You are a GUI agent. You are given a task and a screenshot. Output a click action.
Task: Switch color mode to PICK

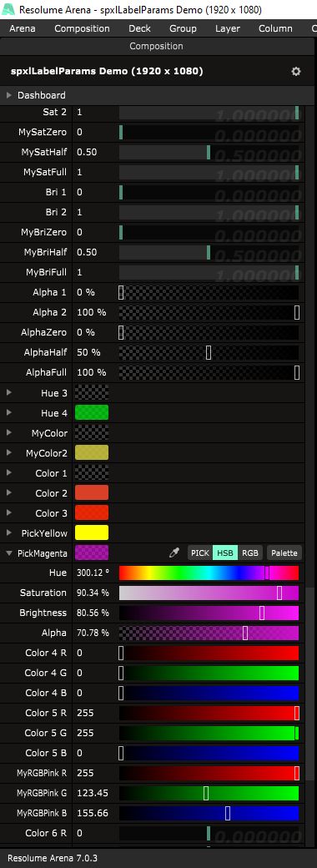pyautogui.click(x=199, y=553)
